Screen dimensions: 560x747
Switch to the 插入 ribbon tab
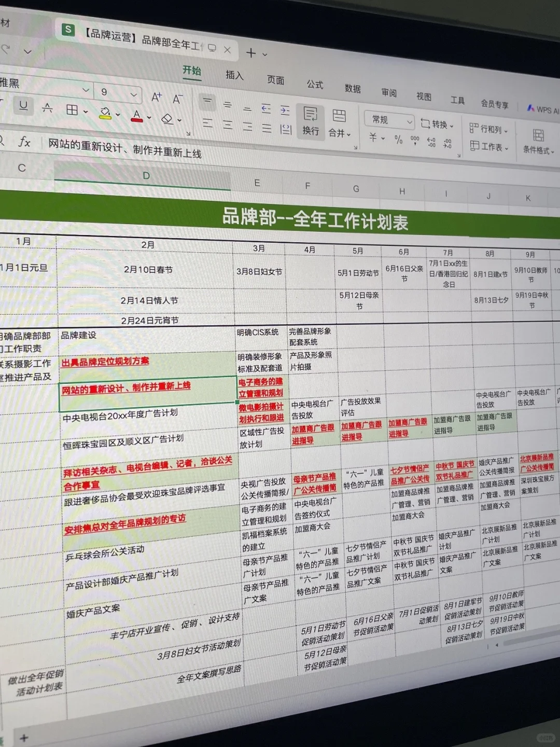click(234, 75)
